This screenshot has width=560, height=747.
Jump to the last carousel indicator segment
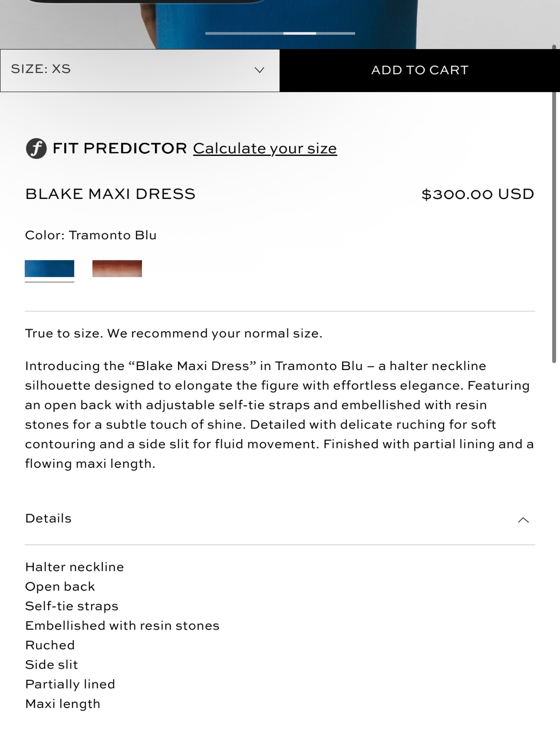[336, 33]
